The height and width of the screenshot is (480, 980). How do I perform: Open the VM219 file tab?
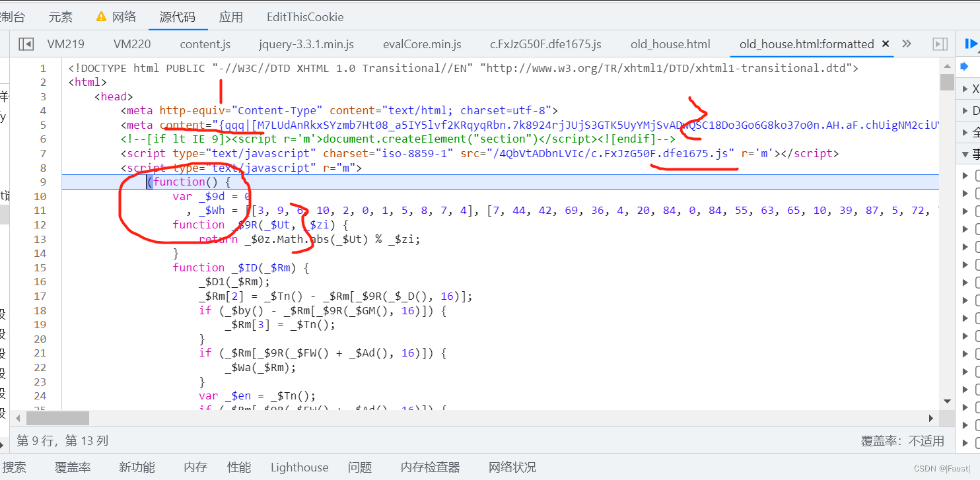point(66,44)
